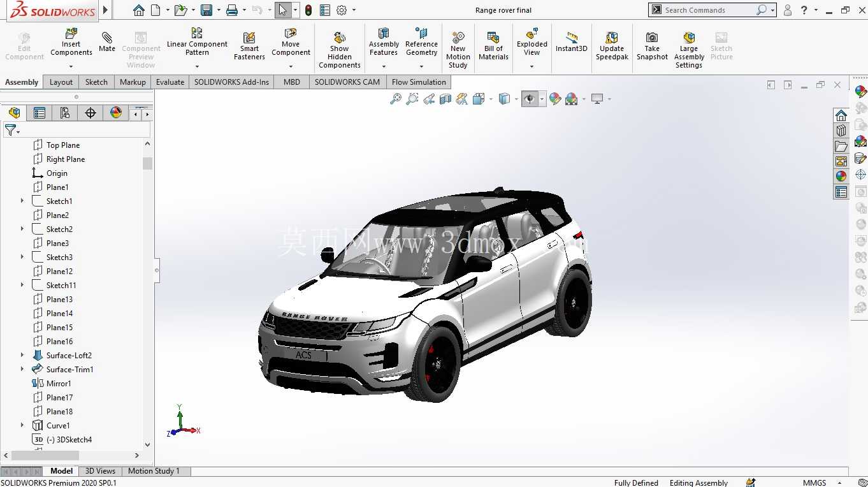
Task: Click the Search Commands field
Action: click(x=707, y=10)
